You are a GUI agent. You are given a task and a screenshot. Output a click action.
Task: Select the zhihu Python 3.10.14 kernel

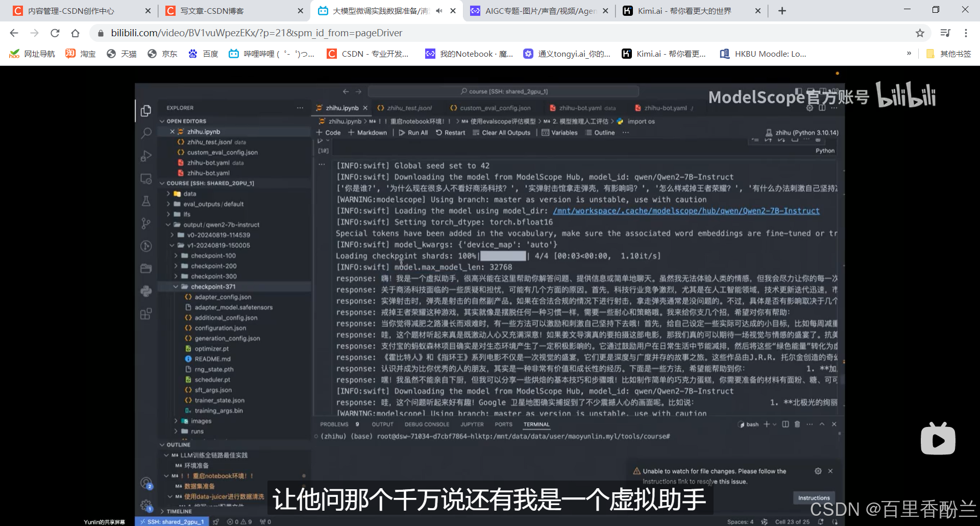coord(801,133)
